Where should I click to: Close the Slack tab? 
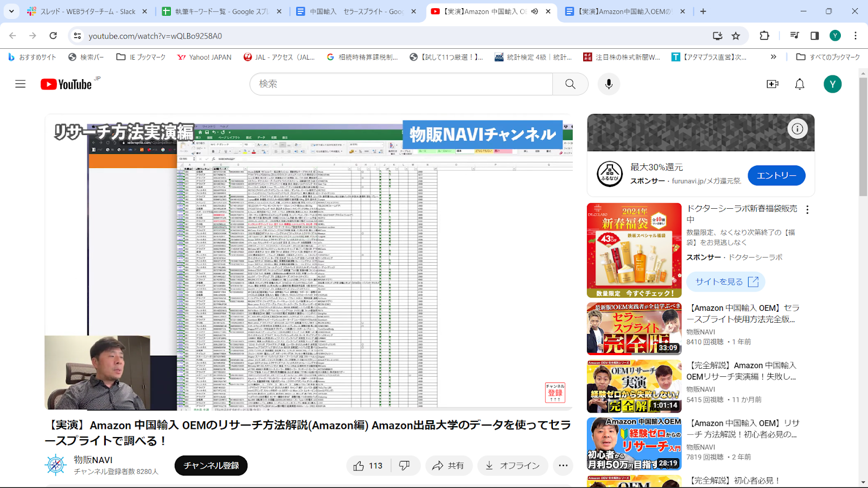pyautogui.click(x=144, y=11)
